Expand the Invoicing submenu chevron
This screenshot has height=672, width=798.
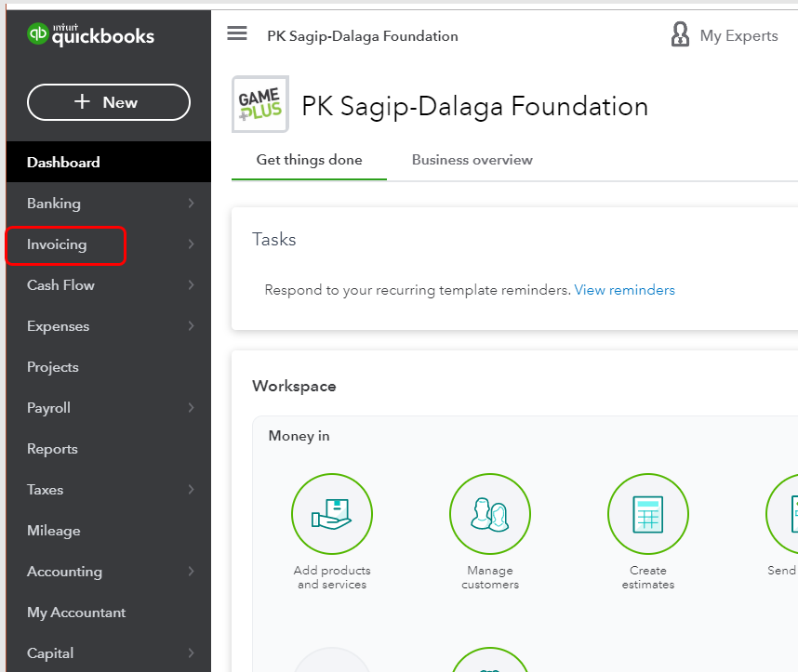[x=191, y=244]
